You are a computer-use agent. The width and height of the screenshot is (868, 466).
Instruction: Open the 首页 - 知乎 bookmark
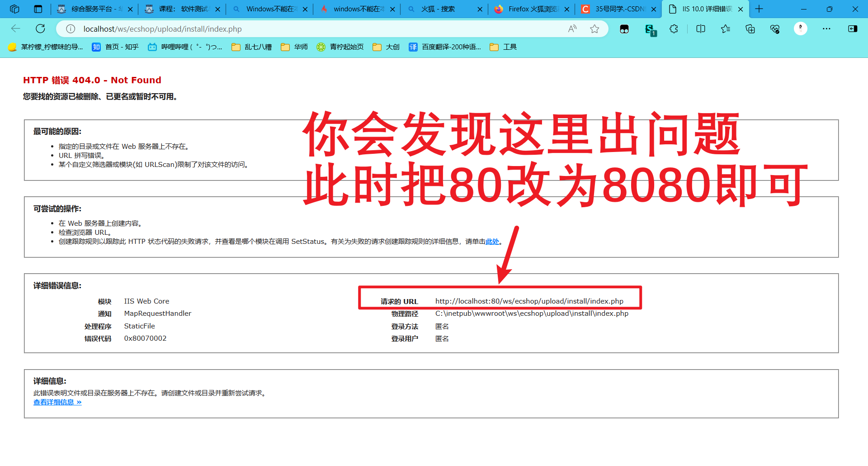pos(115,47)
